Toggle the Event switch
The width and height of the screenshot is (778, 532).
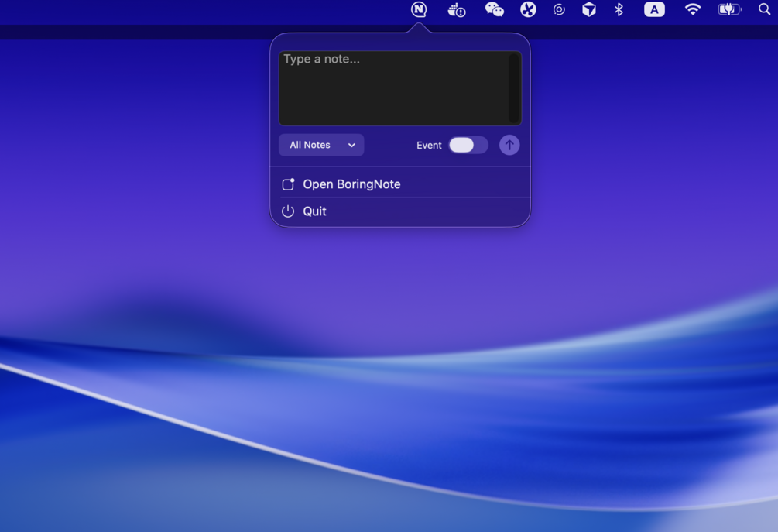[x=468, y=145]
